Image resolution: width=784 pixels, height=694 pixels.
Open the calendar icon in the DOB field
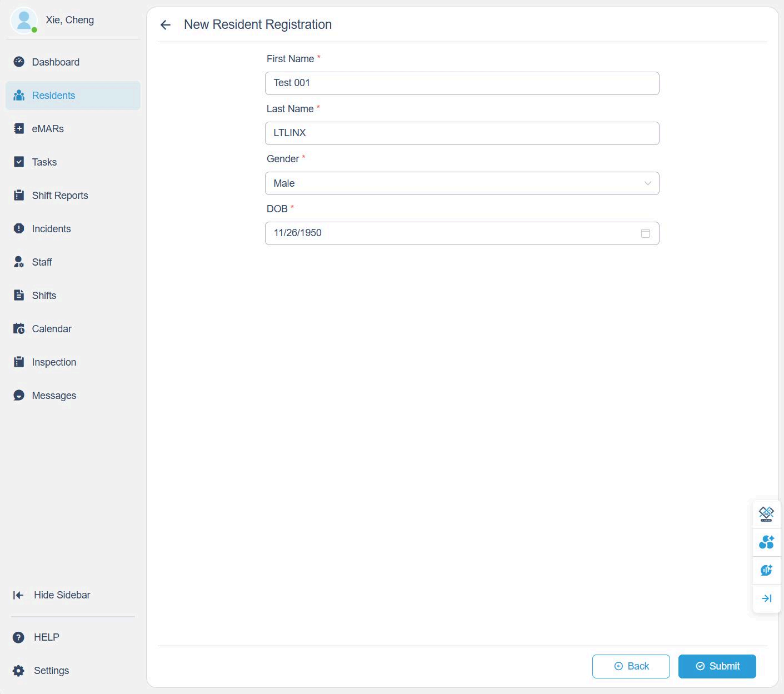[x=645, y=233]
